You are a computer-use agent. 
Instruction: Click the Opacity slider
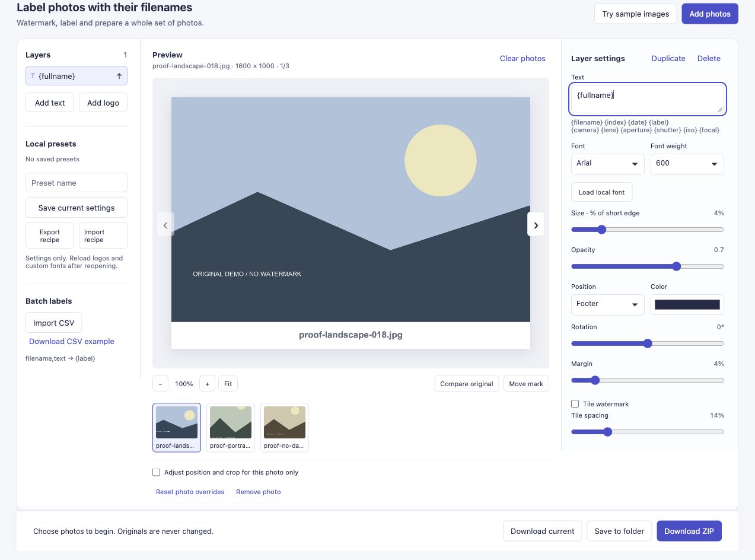[648, 266]
